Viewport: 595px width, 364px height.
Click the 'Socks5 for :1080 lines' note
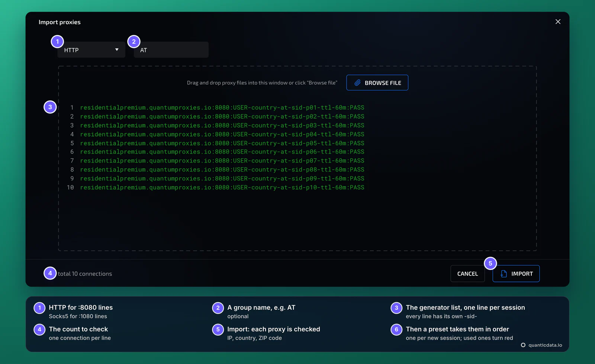(x=78, y=316)
